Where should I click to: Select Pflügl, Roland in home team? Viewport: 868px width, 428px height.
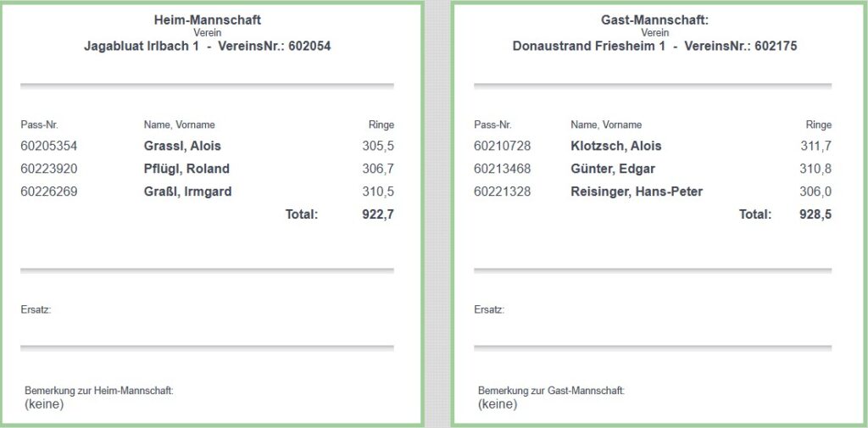tap(186, 169)
